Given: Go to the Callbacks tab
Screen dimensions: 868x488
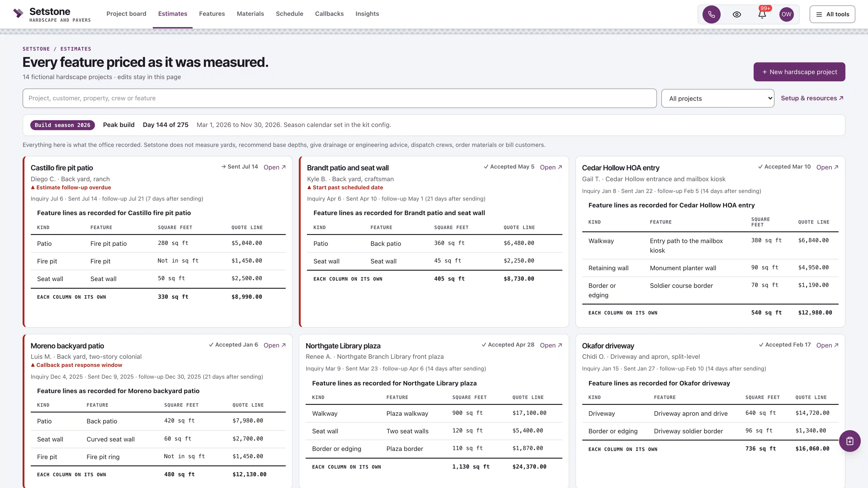Looking at the screenshot, I should [x=329, y=14].
